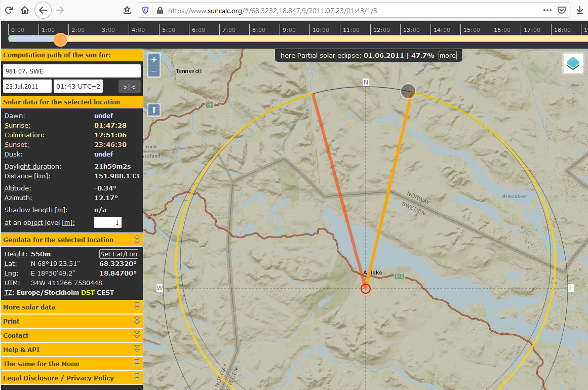
Task: Click the Daylight duration label
Action: point(32,167)
